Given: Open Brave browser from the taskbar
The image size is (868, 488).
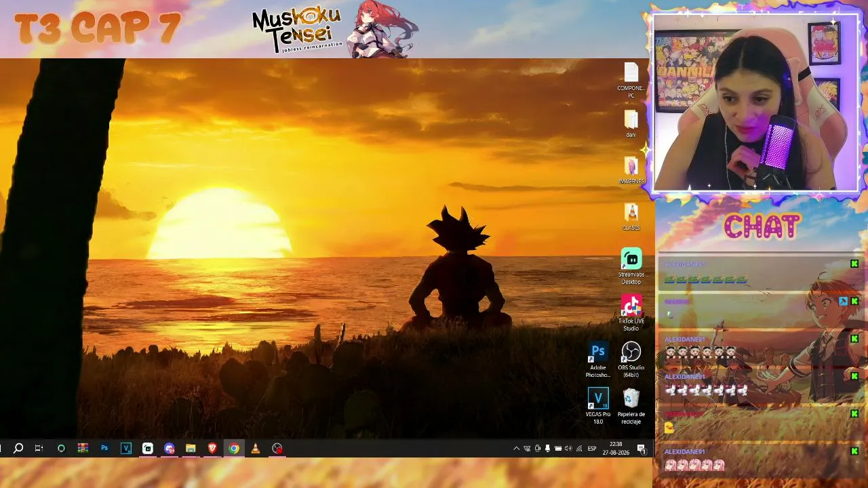Looking at the screenshot, I should pyautogui.click(x=212, y=448).
